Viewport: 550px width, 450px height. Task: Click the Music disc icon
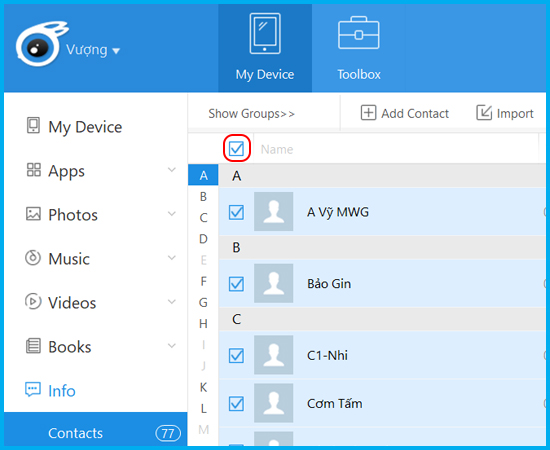33,258
